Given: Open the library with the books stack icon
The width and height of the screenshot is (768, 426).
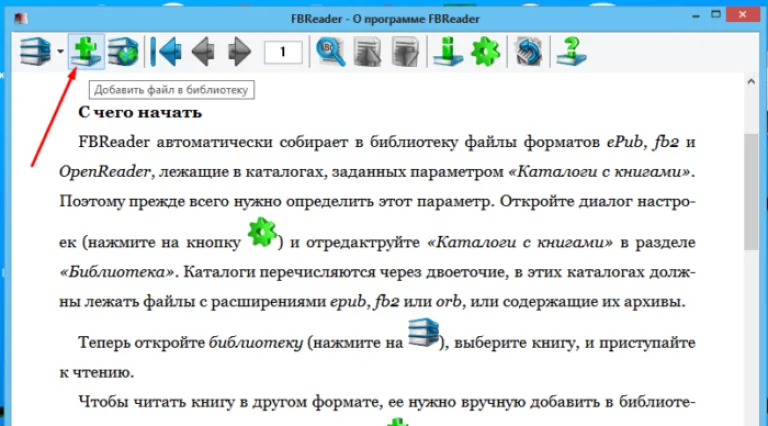Looking at the screenshot, I should pos(35,51).
